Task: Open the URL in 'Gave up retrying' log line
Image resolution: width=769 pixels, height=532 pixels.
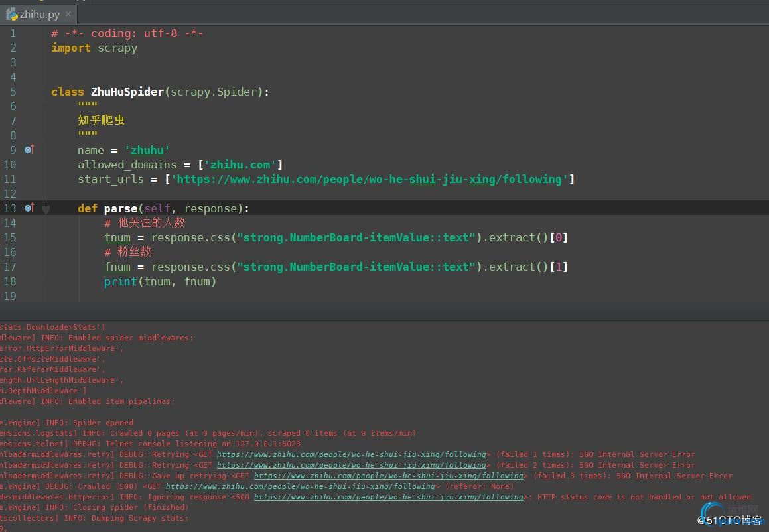Action: coord(388,476)
